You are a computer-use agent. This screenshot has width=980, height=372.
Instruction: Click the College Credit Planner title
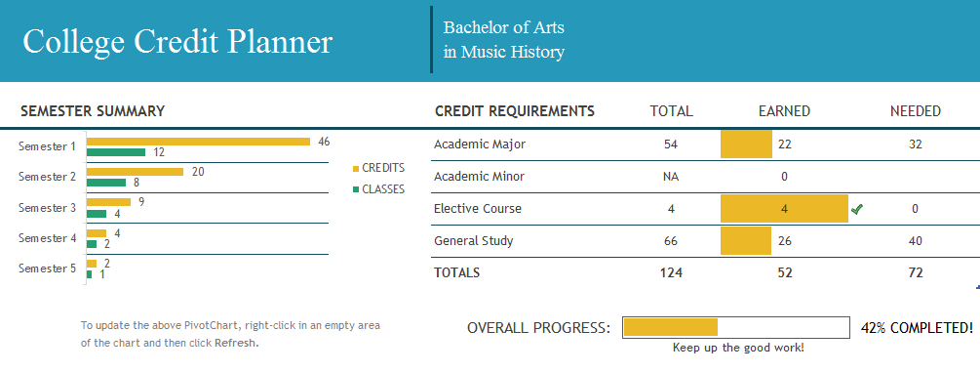pyautogui.click(x=177, y=42)
